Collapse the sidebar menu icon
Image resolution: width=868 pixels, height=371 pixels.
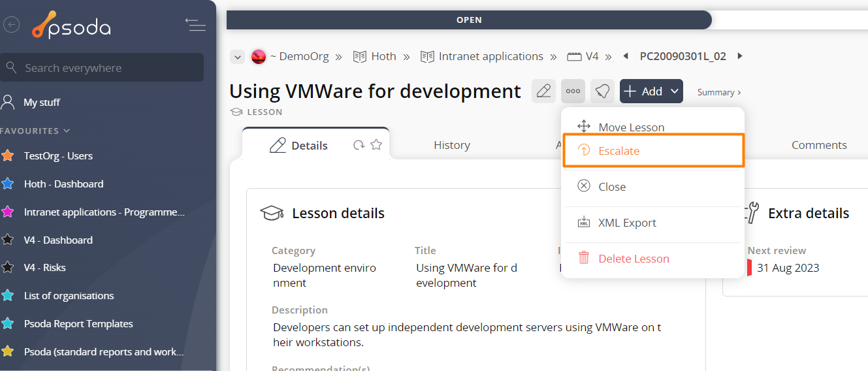(x=195, y=25)
